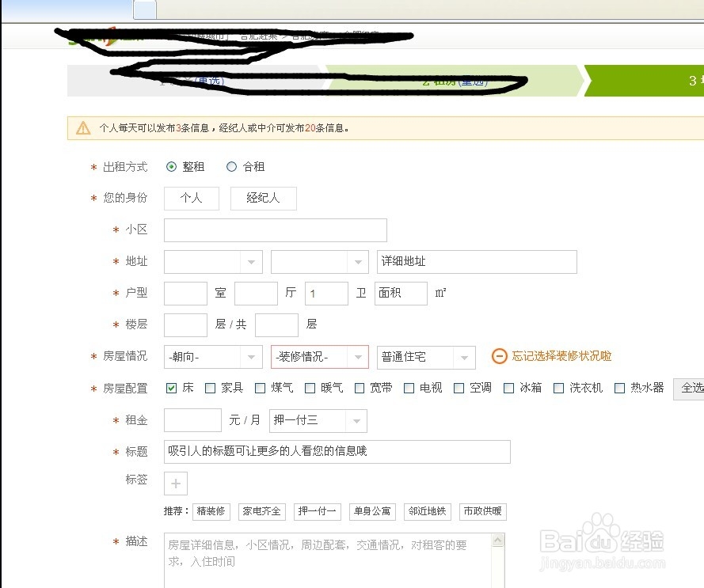Choose 个人 as your identity
Screen dimensions: 704x588
point(192,199)
